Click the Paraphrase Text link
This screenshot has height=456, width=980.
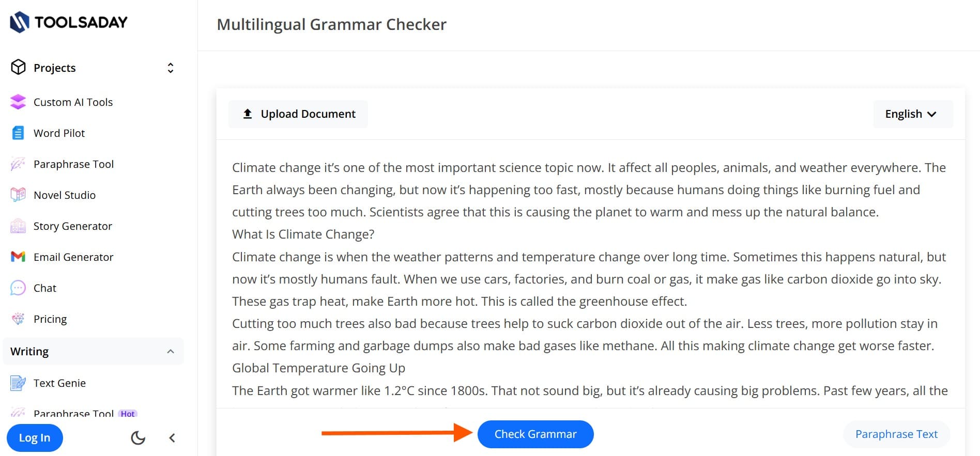coord(896,434)
